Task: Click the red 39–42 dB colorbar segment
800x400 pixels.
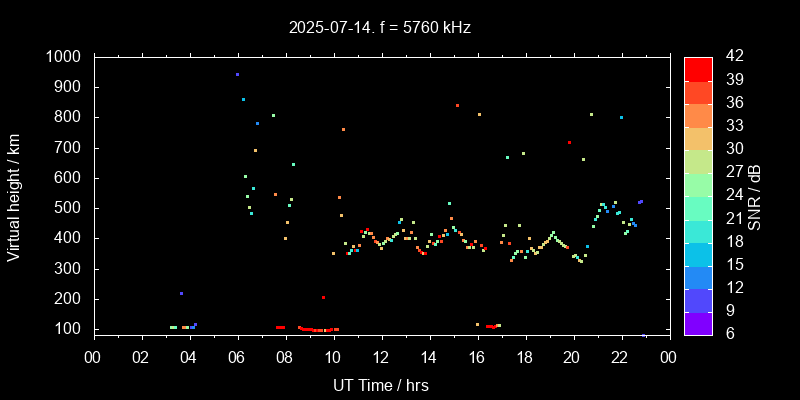Action: [x=698, y=68]
